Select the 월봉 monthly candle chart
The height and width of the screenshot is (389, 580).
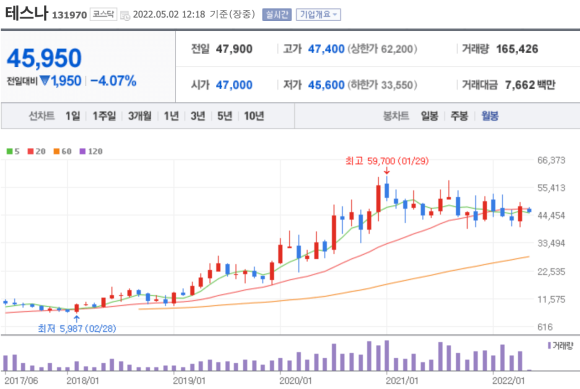490,116
